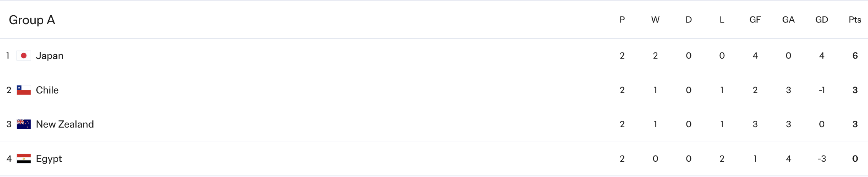This screenshot has width=868, height=177.
Task: Click Chile's goal difference of -1
Action: (x=821, y=90)
